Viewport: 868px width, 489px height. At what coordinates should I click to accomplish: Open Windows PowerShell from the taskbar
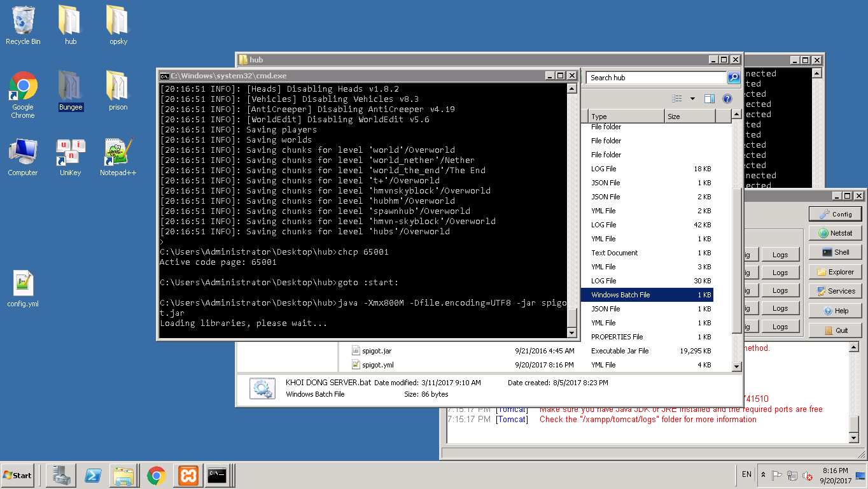93,476
